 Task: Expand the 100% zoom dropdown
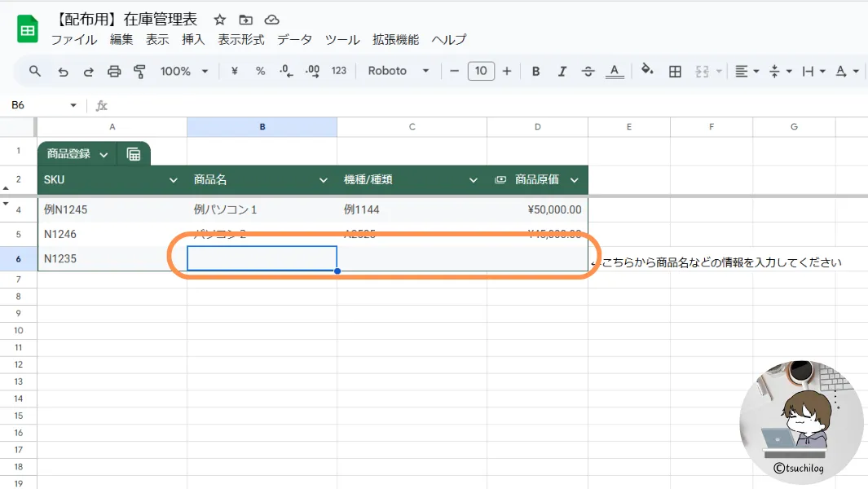pyautogui.click(x=184, y=72)
